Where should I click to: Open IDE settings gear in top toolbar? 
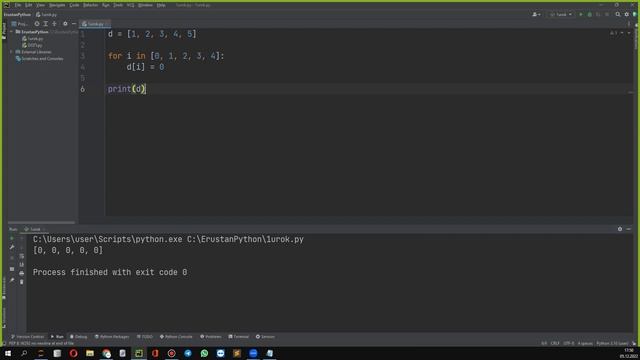627,14
